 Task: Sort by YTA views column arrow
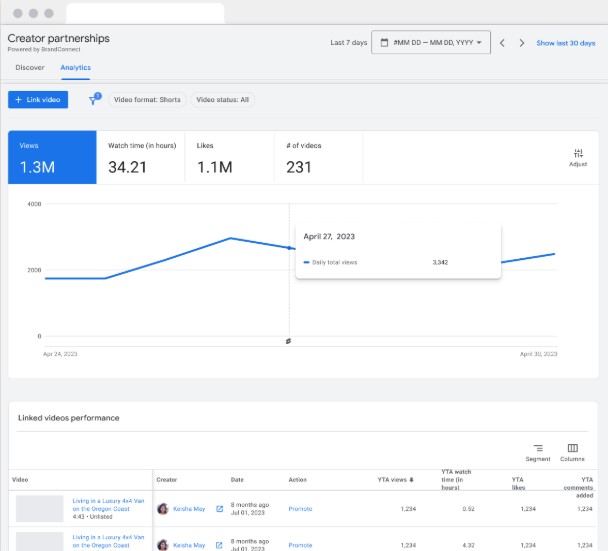[412, 480]
